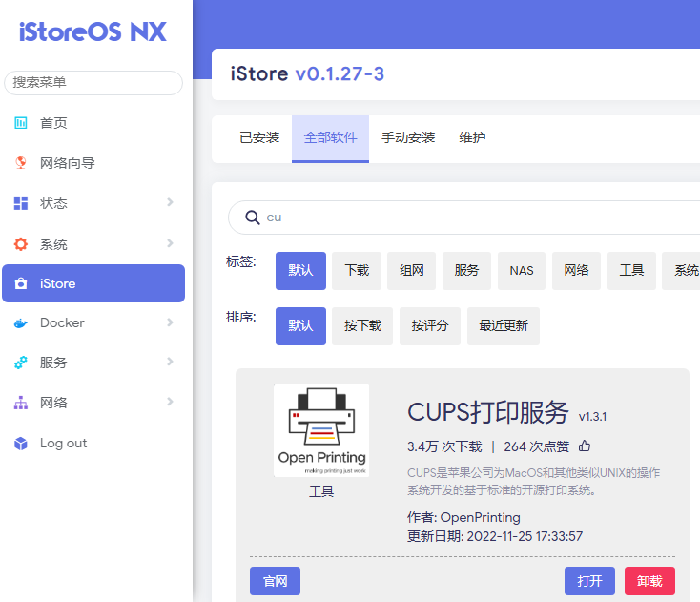Switch to the 已安装 tab
Image resolution: width=700 pixels, height=602 pixels.
click(259, 138)
